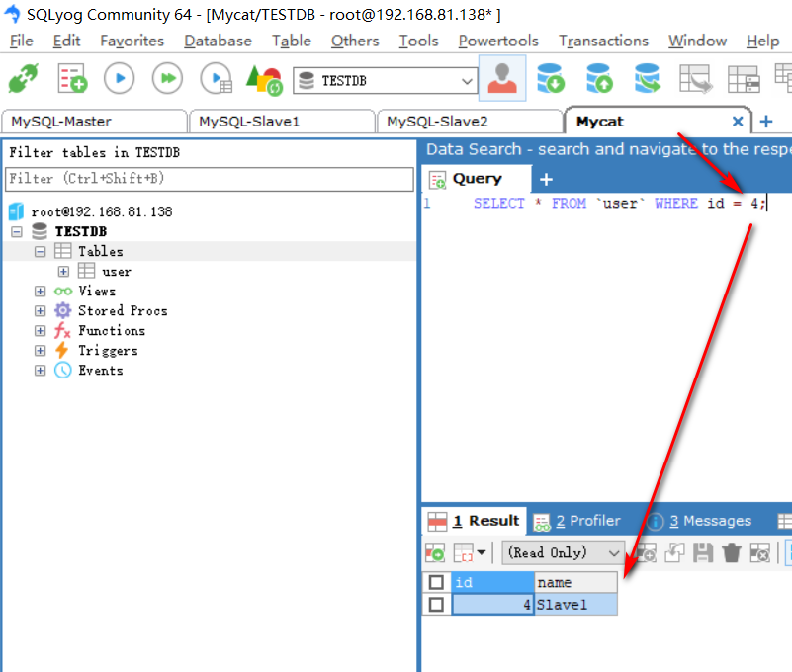Select the 1 Result tab
Image resolution: width=792 pixels, height=672 pixels.
(x=474, y=521)
